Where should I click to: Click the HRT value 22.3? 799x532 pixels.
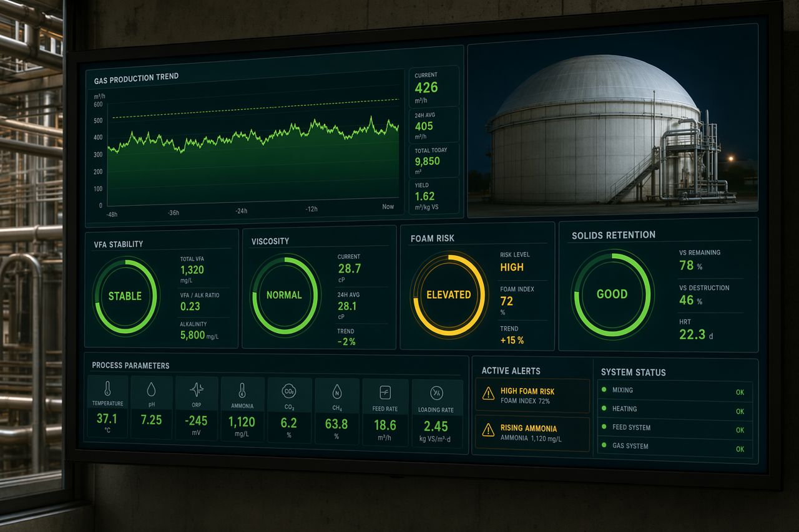point(692,335)
